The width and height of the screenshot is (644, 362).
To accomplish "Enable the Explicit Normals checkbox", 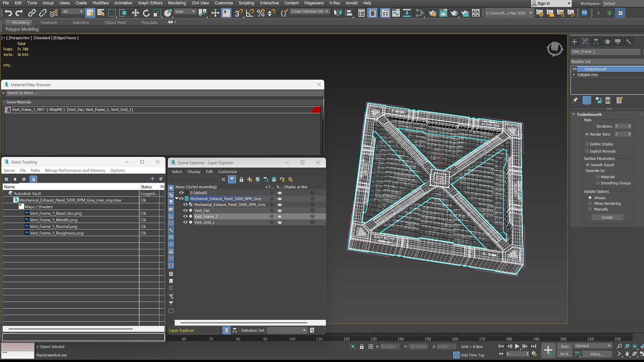I will click(x=587, y=152).
